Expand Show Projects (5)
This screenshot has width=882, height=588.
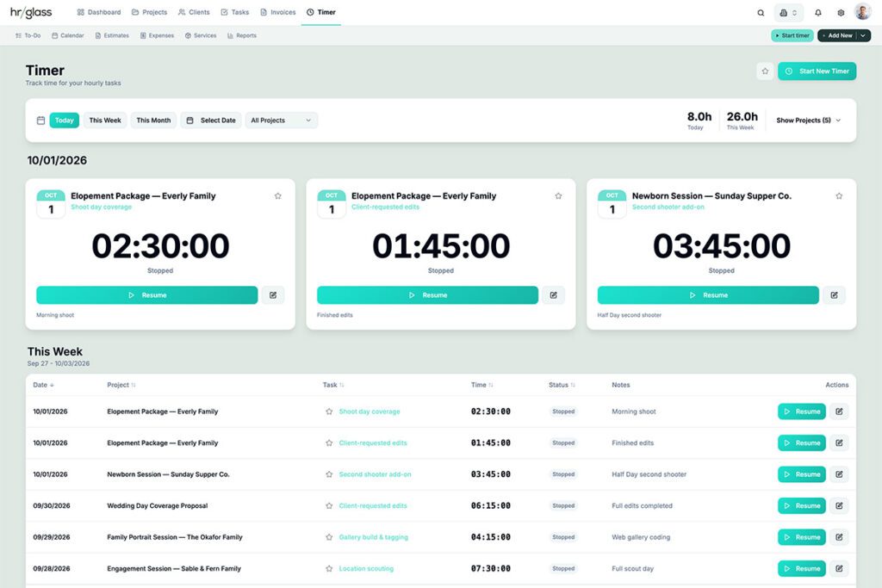pyautogui.click(x=808, y=121)
